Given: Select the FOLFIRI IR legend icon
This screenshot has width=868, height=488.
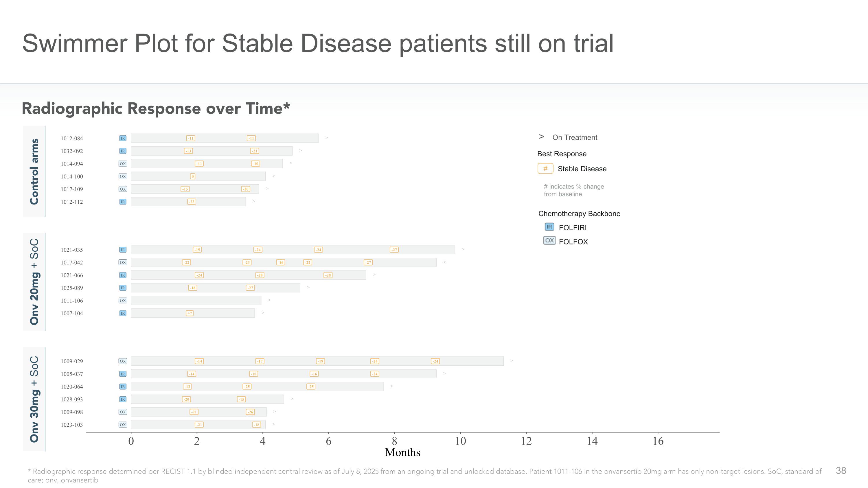Looking at the screenshot, I should click(549, 227).
